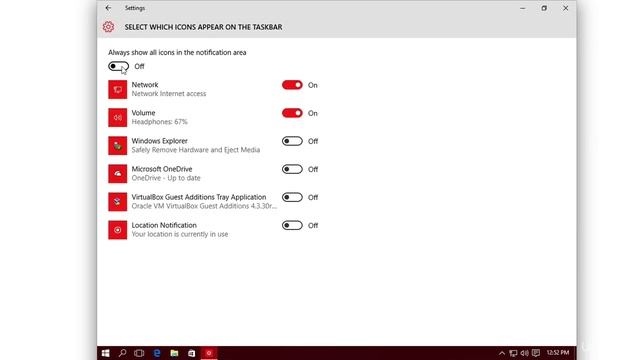Open Task View on the taskbar

tap(139, 353)
